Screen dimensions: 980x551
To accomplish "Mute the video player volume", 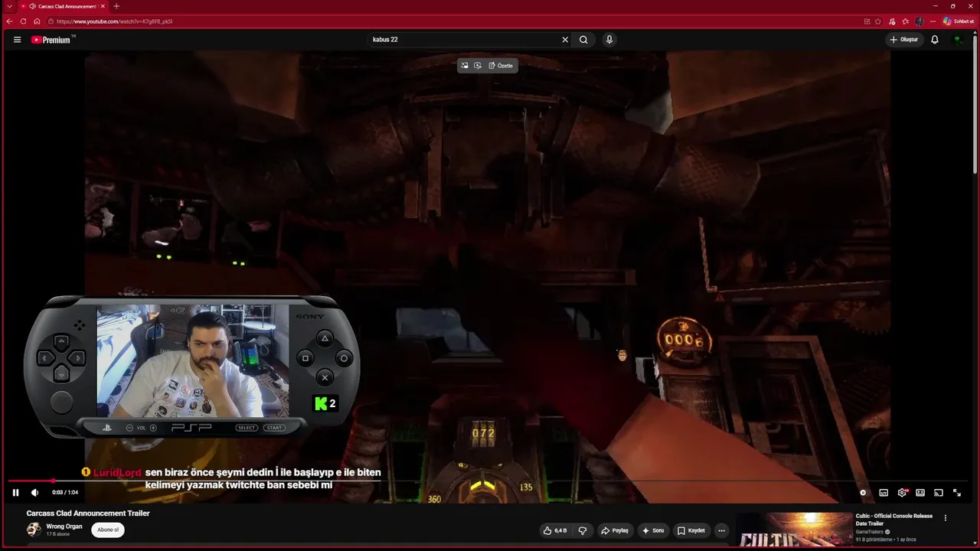I will pos(34,493).
